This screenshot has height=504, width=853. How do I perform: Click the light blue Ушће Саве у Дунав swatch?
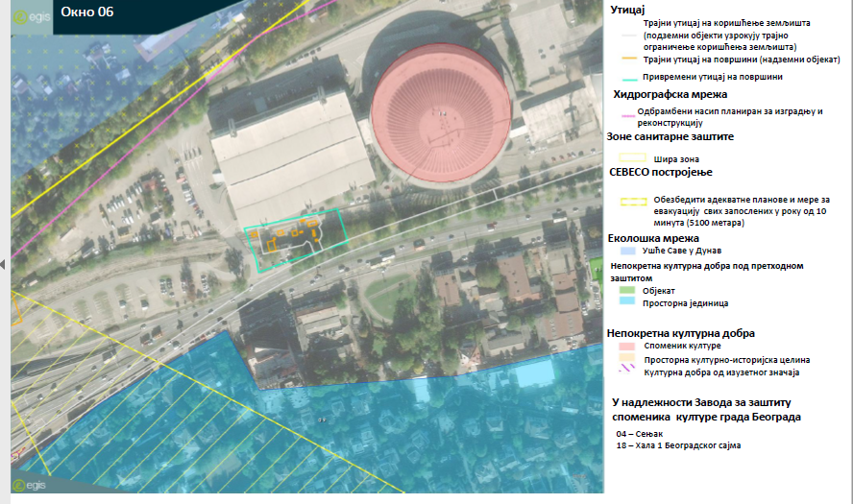pos(628,251)
